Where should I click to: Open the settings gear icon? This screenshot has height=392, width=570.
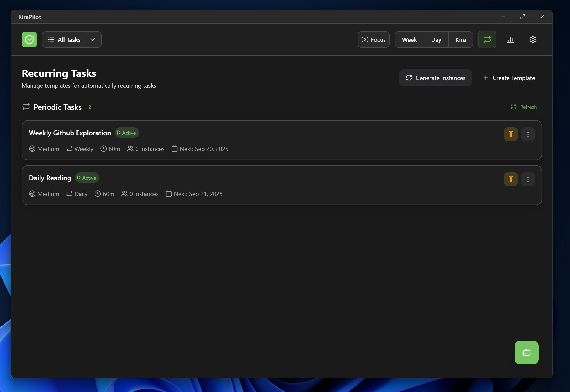tap(533, 39)
